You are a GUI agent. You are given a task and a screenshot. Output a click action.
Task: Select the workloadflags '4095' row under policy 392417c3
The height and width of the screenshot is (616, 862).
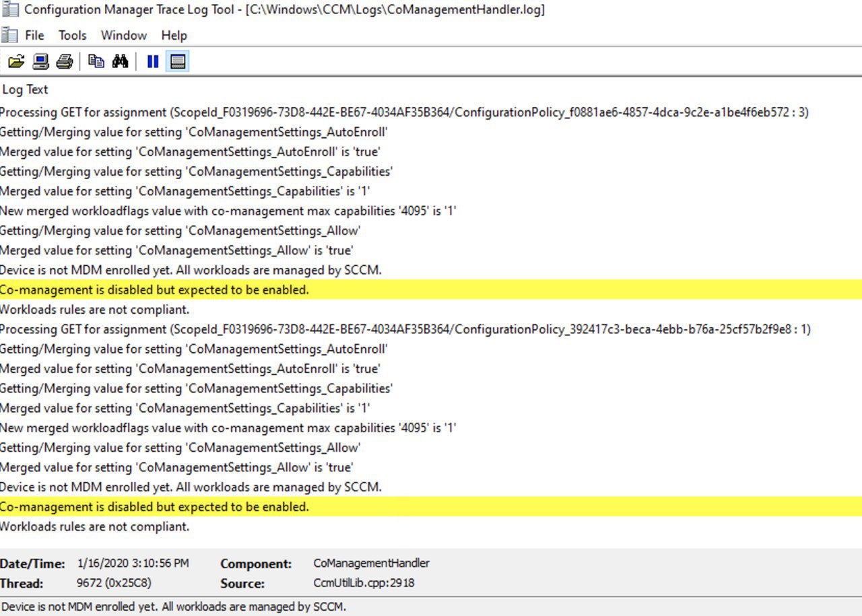(x=431, y=427)
